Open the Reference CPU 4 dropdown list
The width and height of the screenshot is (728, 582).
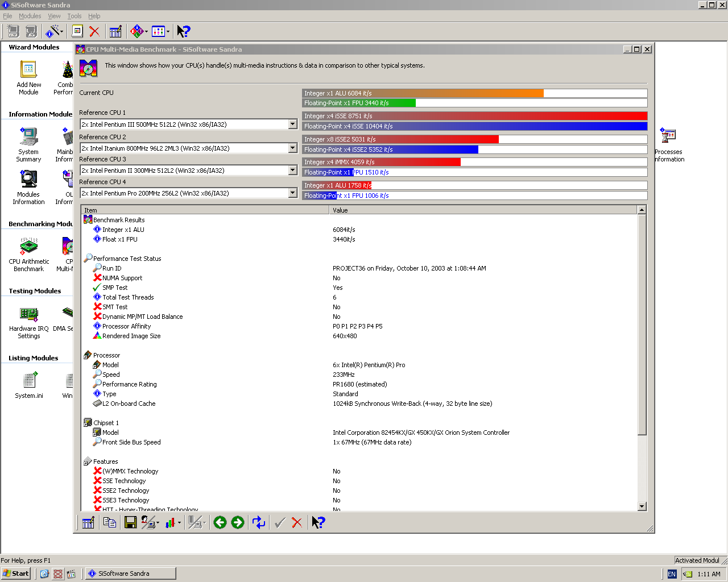(292, 193)
